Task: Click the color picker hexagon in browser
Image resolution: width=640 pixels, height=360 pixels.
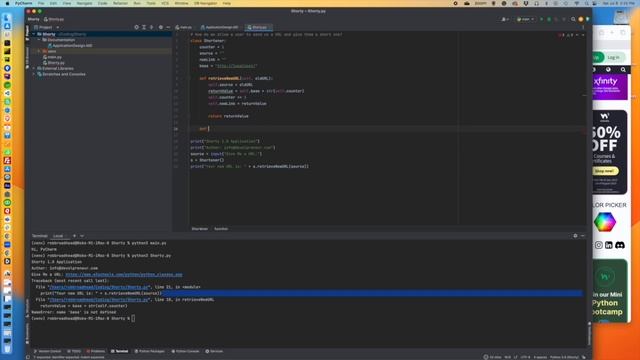Action: [604, 222]
